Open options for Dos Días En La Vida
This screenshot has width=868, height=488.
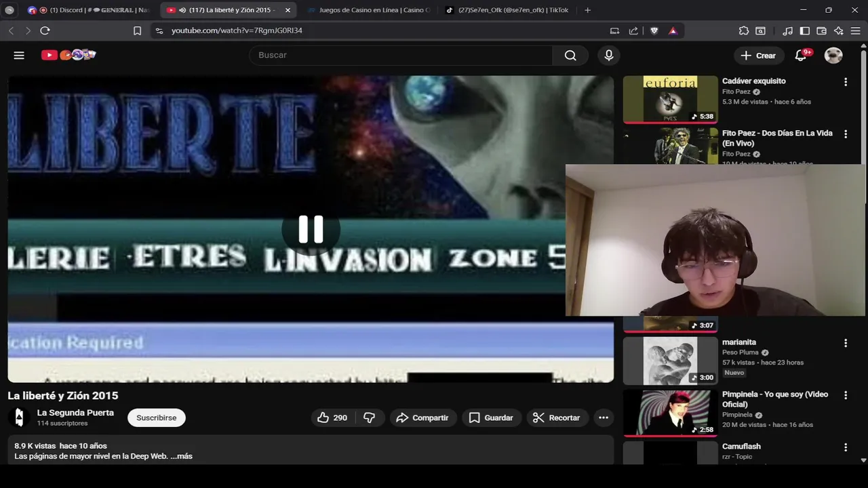(846, 134)
